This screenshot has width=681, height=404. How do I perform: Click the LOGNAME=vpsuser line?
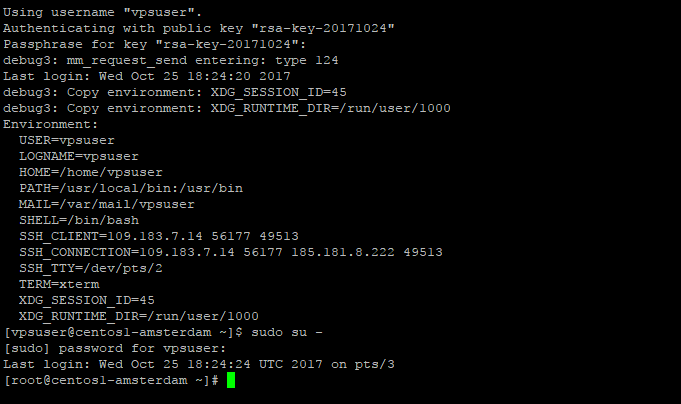point(79,156)
